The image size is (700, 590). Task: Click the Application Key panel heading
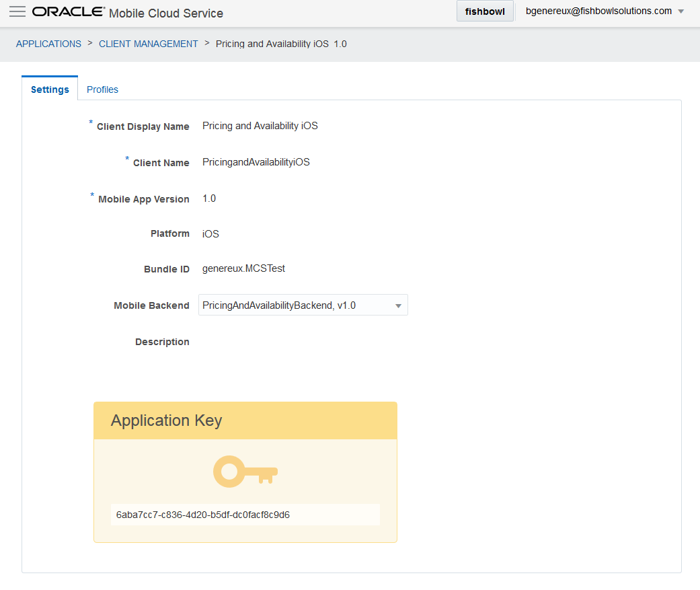click(x=167, y=420)
